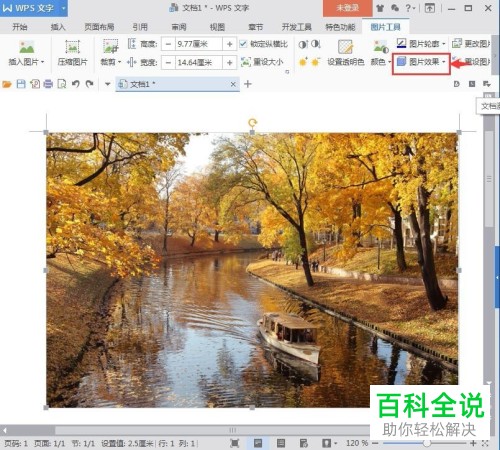Click Set Transparent Color (设置透明色) tool

point(345,52)
